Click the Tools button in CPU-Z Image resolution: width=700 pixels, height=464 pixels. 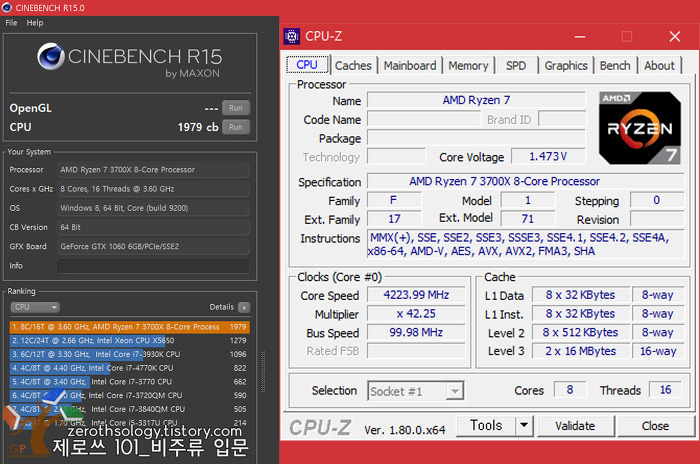[486, 425]
